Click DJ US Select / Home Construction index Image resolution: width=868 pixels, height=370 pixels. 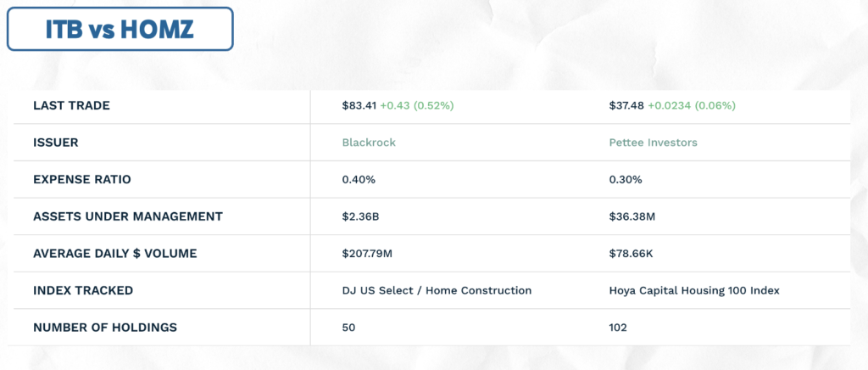(x=437, y=290)
